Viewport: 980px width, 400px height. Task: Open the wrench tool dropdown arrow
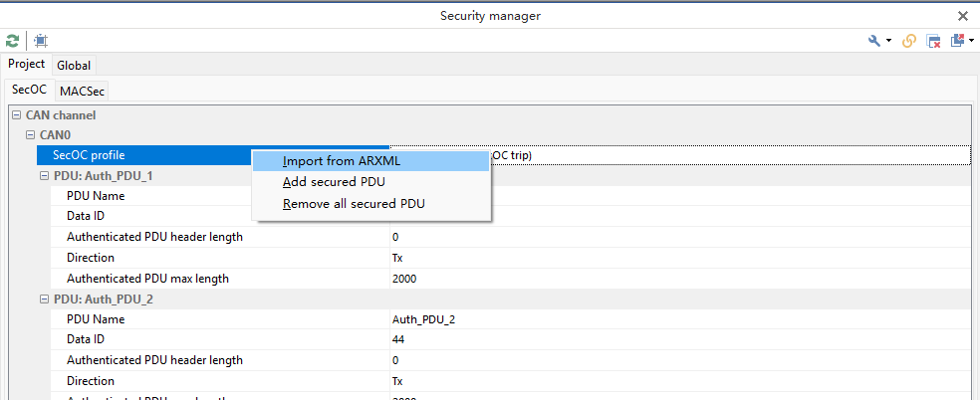pos(888,42)
